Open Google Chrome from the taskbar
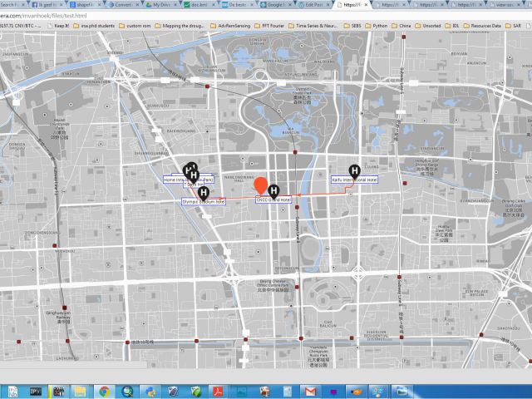The image size is (532, 399). coord(104,392)
